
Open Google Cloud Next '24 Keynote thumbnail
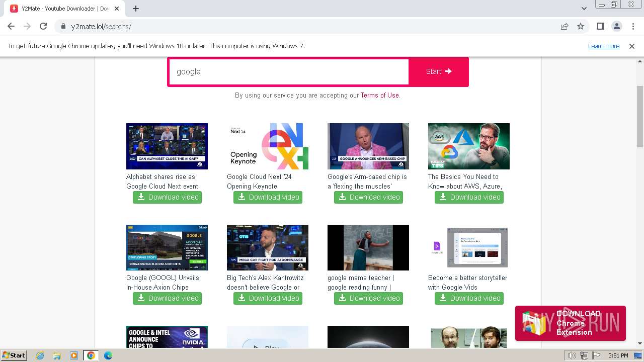[268, 146]
